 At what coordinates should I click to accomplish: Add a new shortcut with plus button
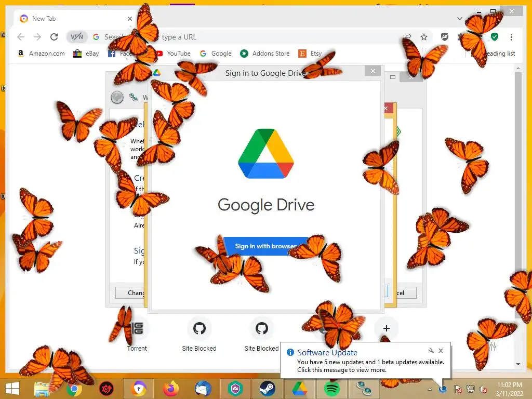(386, 328)
